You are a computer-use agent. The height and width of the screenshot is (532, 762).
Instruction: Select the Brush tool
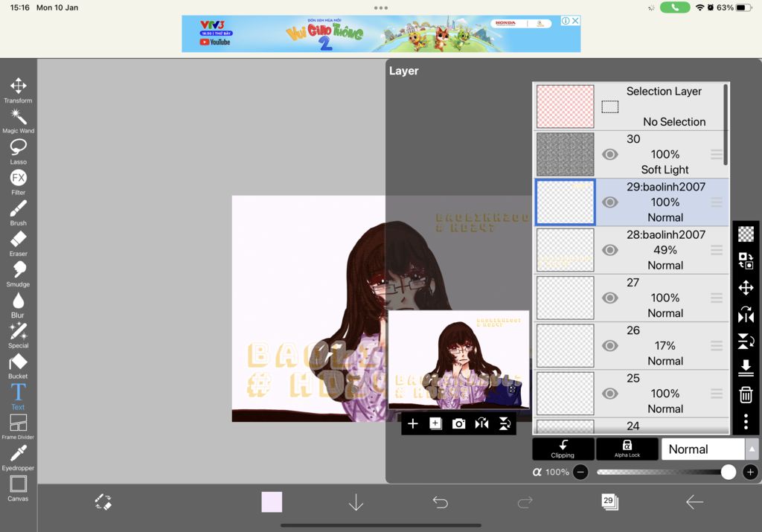[18, 213]
